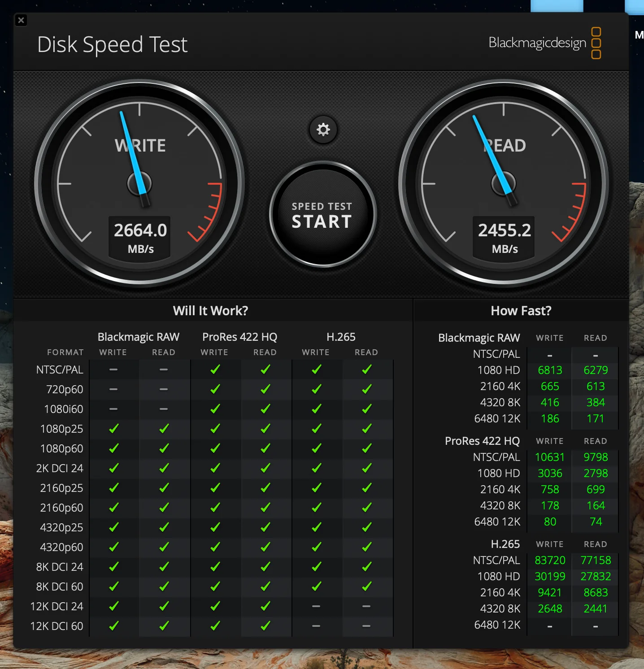Click the 'Will It Work?' heading
644x669 pixels.
210,311
